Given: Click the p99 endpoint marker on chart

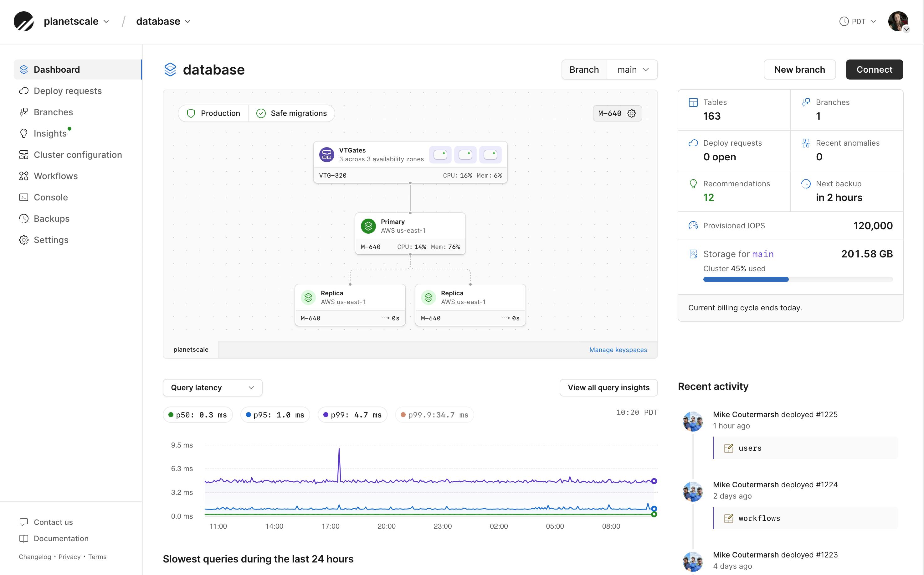Looking at the screenshot, I should (x=654, y=481).
